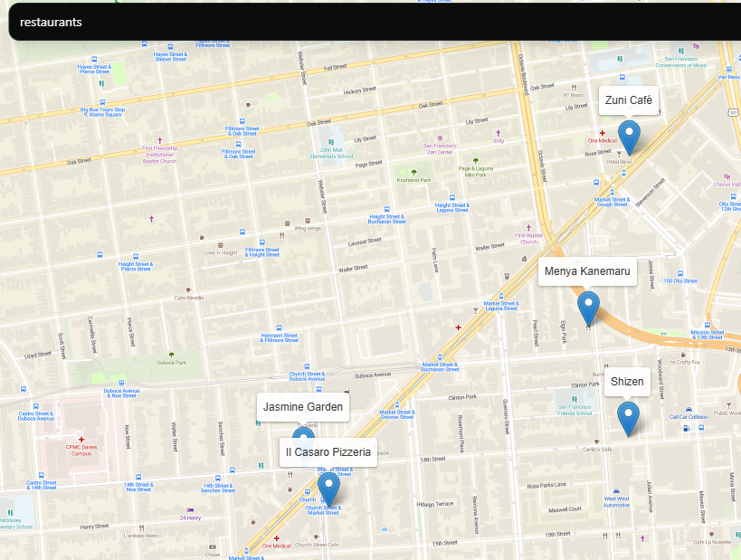Click the One Medical red cross icon
Screen dimensions: 741x560
602,133
